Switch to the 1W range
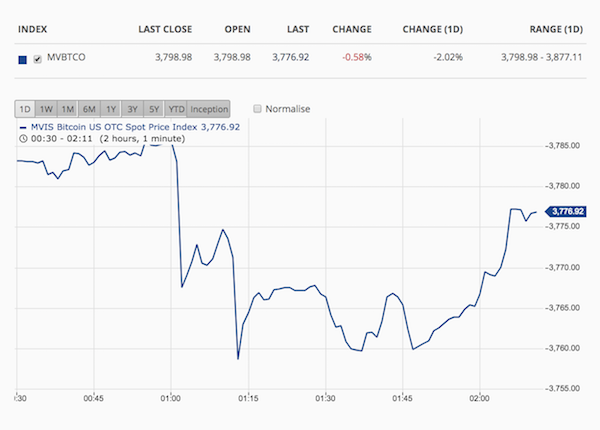600x430 pixels. pyautogui.click(x=46, y=109)
